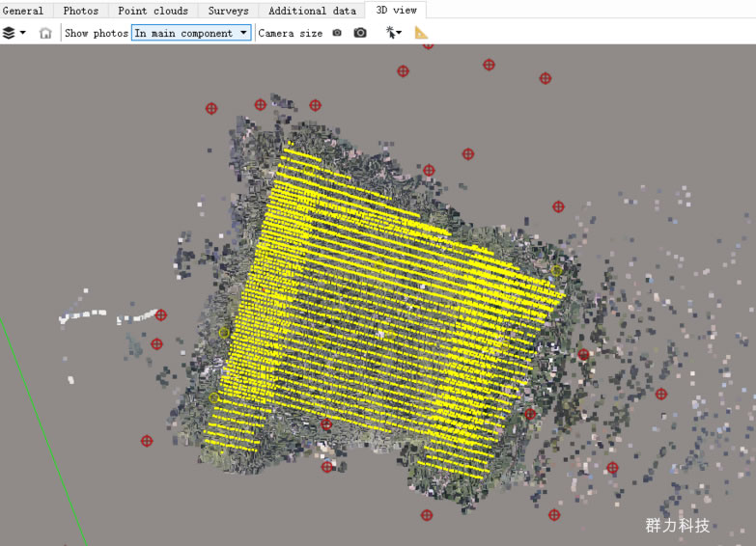Click the Camera size label
The width and height of the screenshot is (756, 546).
291,33
